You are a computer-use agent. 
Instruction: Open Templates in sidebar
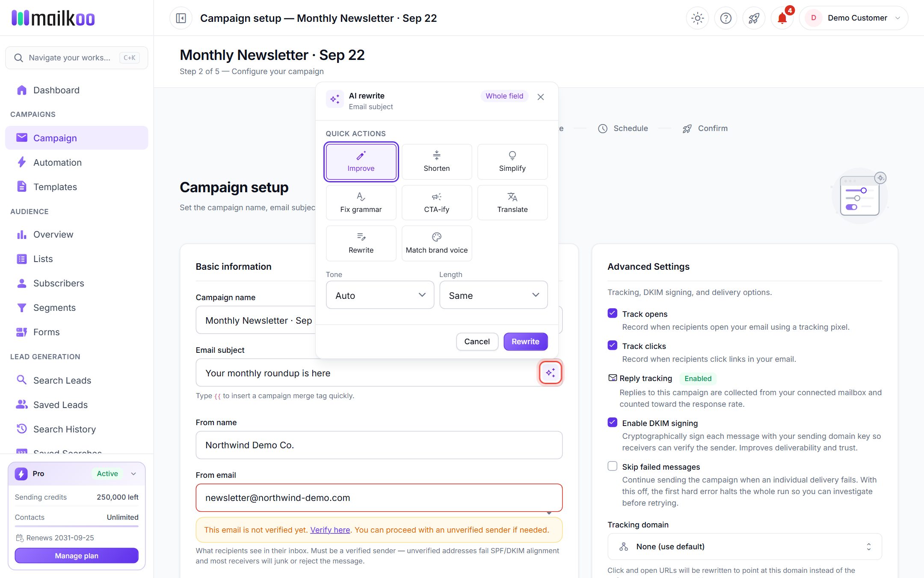click(x=77, y=187)
